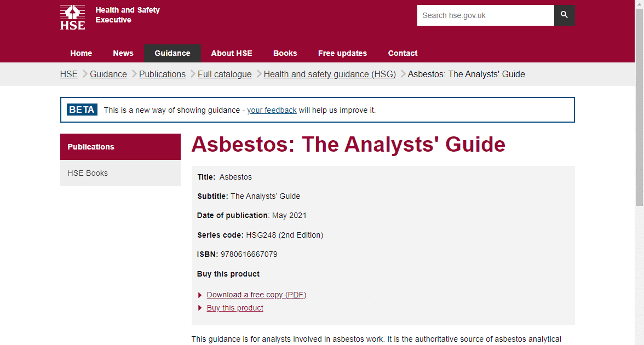Select HSE Books in the sidebar
Viewport: 644px width, 345px height.
click(88, 173)
